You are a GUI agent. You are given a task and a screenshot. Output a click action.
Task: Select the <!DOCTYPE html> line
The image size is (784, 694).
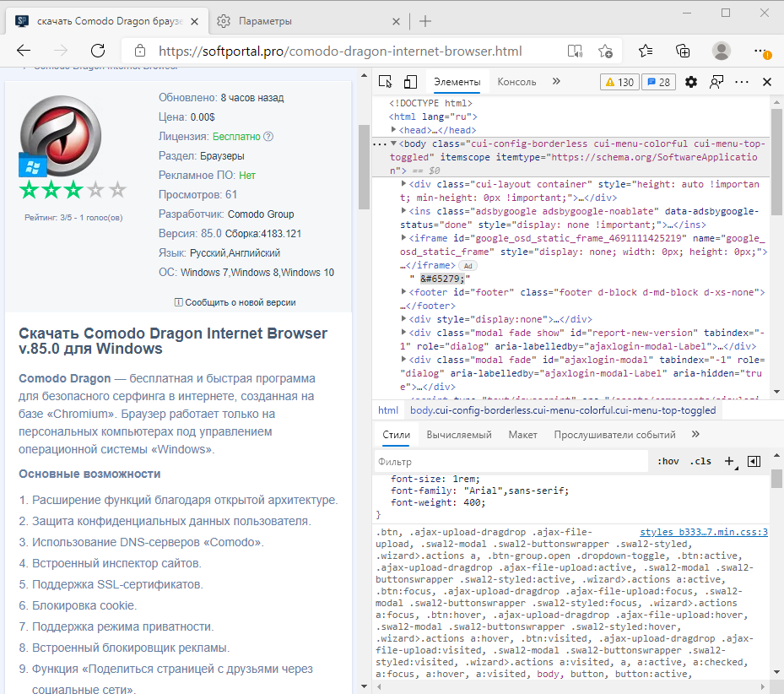[430, 103]
